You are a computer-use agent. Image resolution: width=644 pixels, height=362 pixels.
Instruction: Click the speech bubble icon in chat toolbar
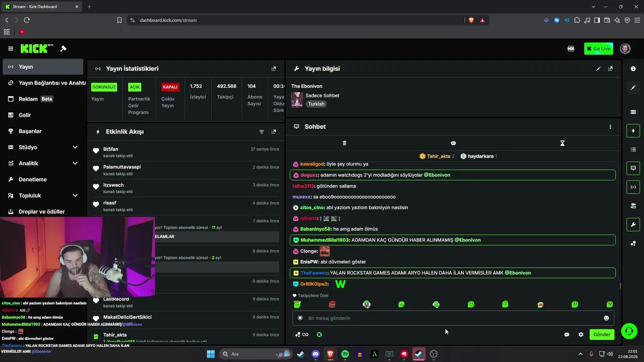click(453, 143)
